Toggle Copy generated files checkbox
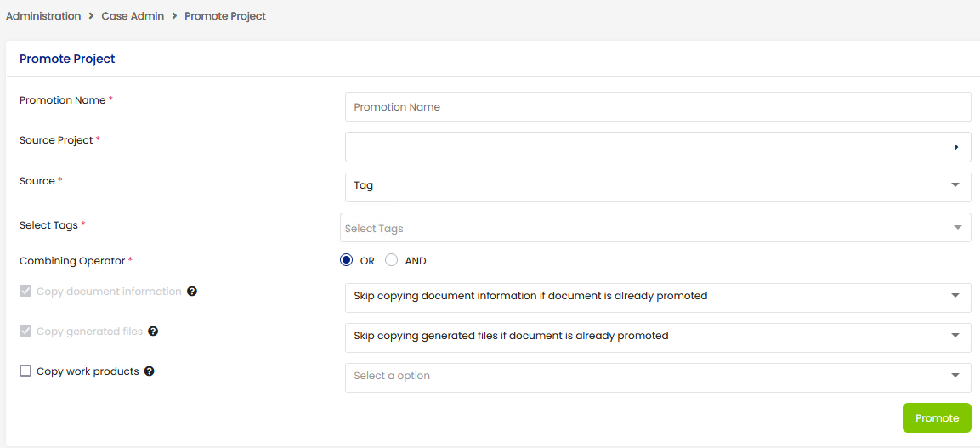Screen dimensions: 980x448 click(25, 332)
